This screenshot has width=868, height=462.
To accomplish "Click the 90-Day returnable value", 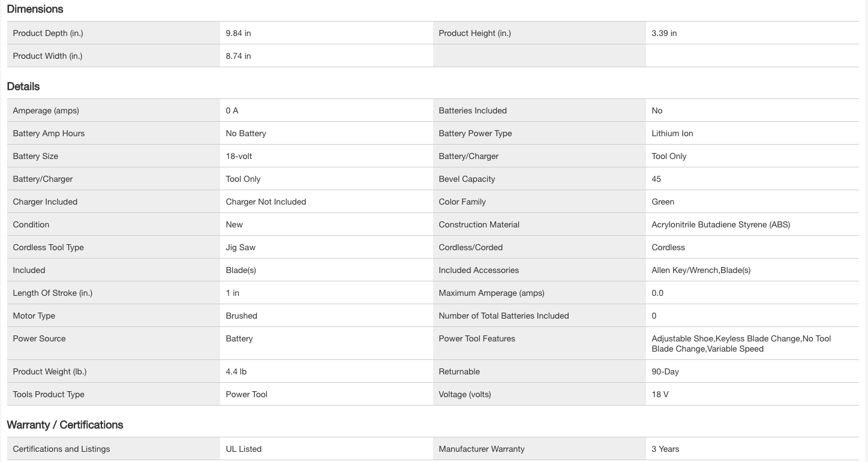I will [665, 371].
